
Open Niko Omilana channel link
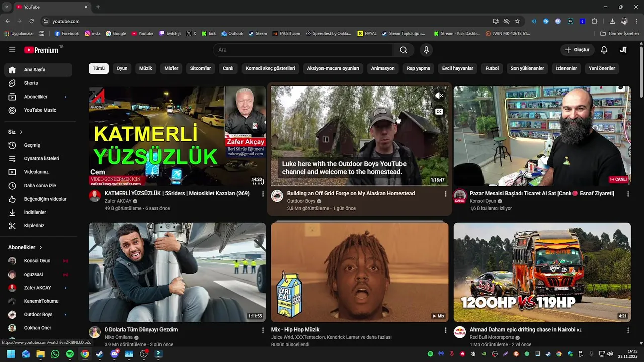[x=119, y=337]
